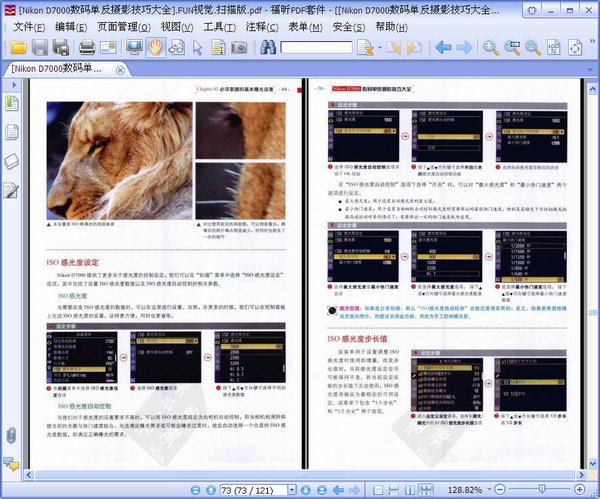Open the 128.82% zoom level dropdown

click(x=489, y=489)
